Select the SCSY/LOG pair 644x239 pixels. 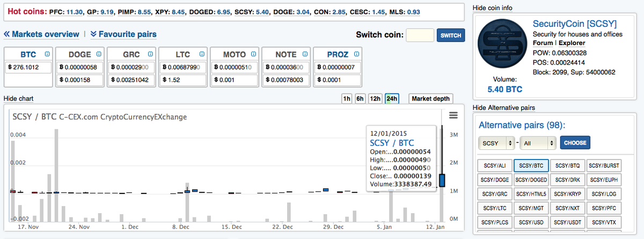[604, 193]
